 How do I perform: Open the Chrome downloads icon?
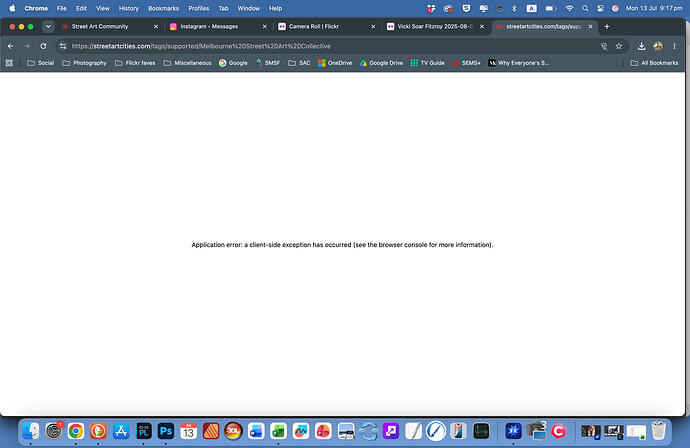tap(641, 46)
